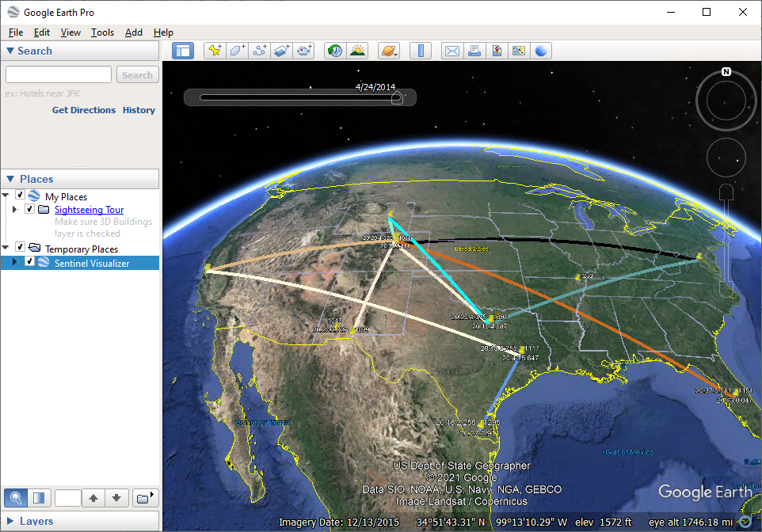Screen dimensions: 762x532
Task: Click inside the Search input box
Action: point(58,74)
